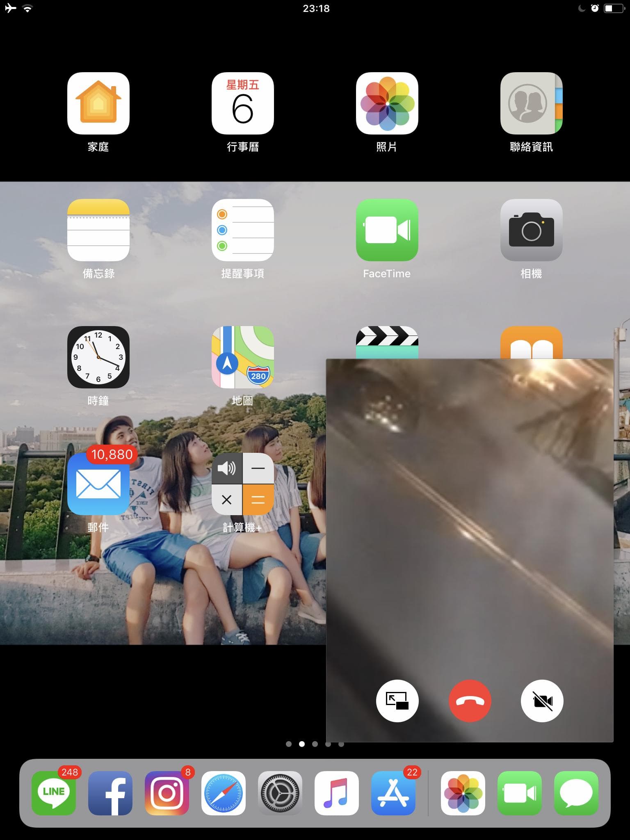
Task: Open Settings from the dock
Action: click(x=280, y=793)
